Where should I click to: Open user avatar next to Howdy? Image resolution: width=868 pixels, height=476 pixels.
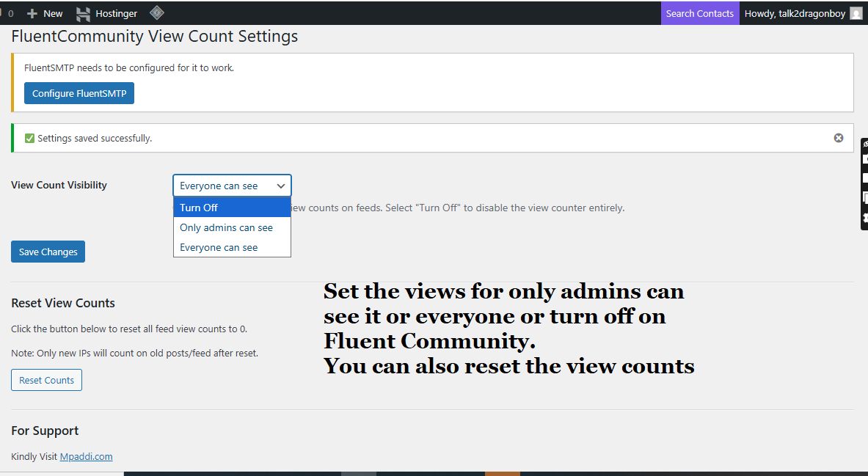pos(856,13)
